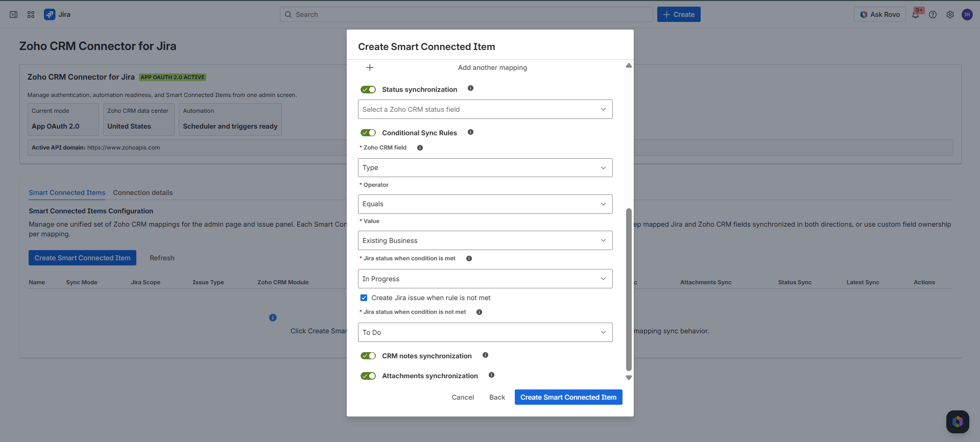Viewport: 980px width, 442px height.
Task: Open the settings gear icon
Action: point(950,14)
